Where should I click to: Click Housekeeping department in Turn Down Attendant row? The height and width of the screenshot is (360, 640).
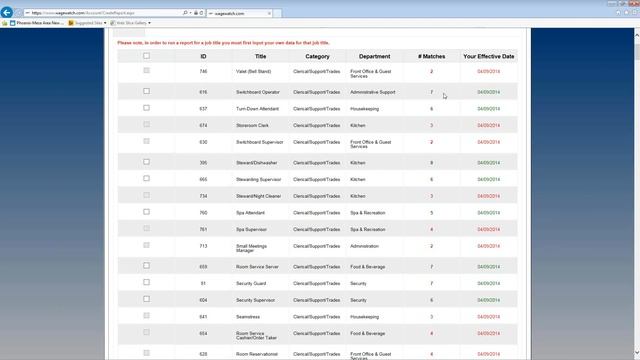(x=364, y=109)
